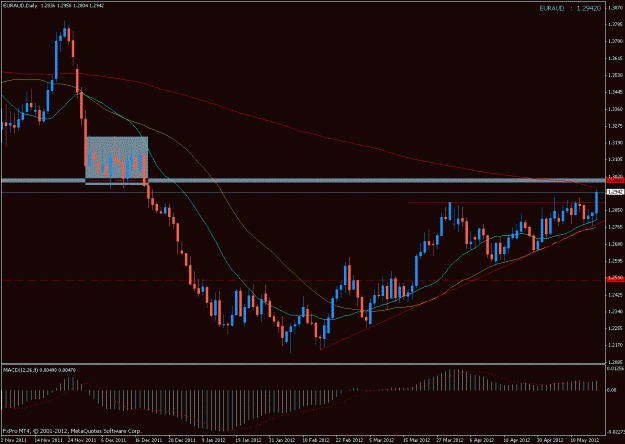625x444 pixels.
Task: Click the 6 Dec 2011 date label
Action: 114,440
